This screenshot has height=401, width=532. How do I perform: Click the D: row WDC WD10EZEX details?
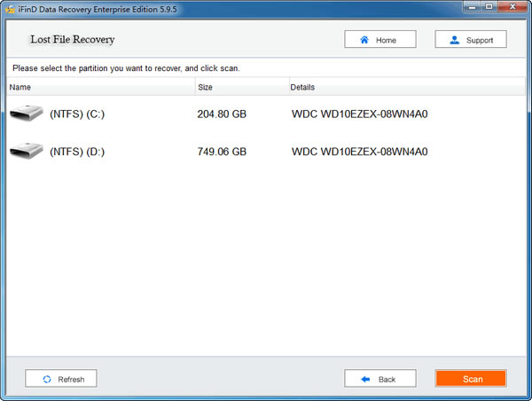(x=359, y=152)
